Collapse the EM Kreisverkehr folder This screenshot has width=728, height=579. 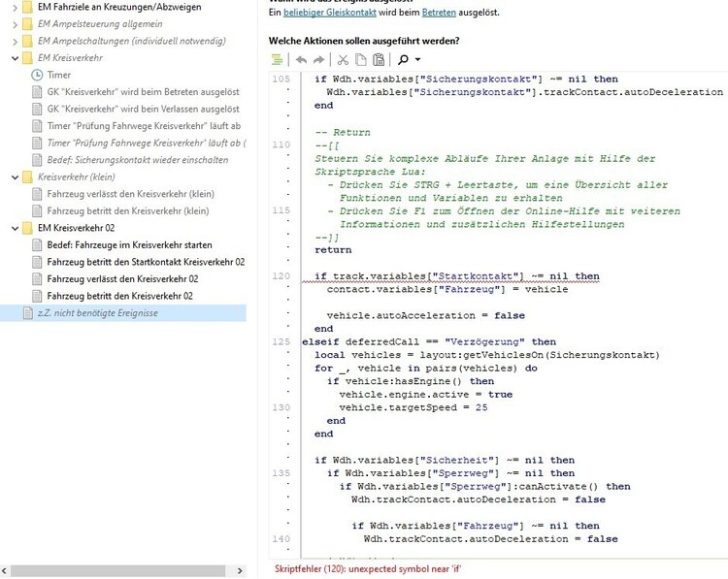(x=14, y=58)
